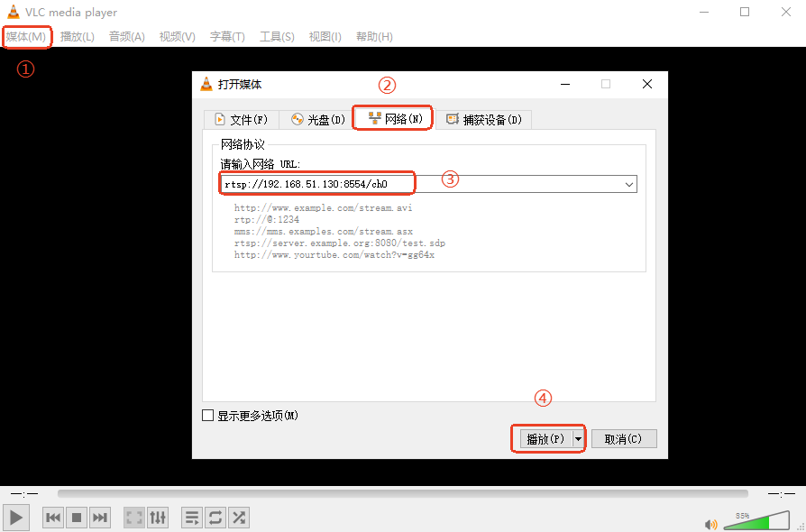Viewport: 806px width, 532px height.
Task: Click example text rtp://@:1234
Action: coord(267,219)
